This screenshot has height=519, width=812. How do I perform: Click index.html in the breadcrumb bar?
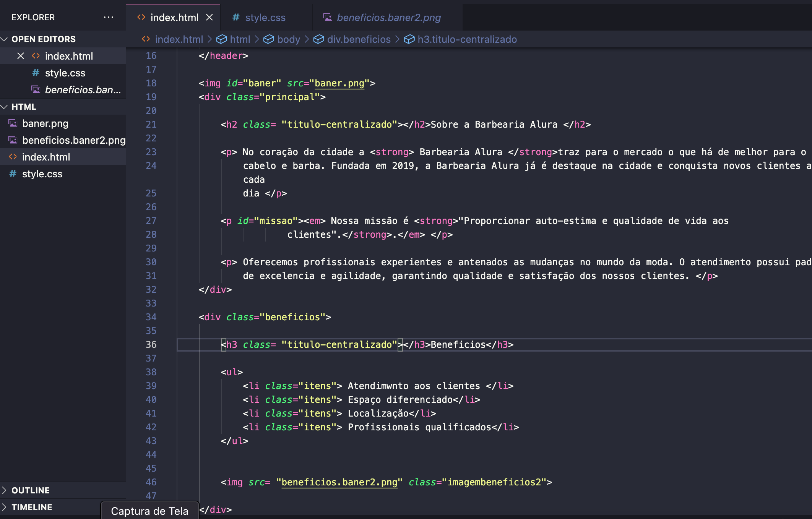179,39
